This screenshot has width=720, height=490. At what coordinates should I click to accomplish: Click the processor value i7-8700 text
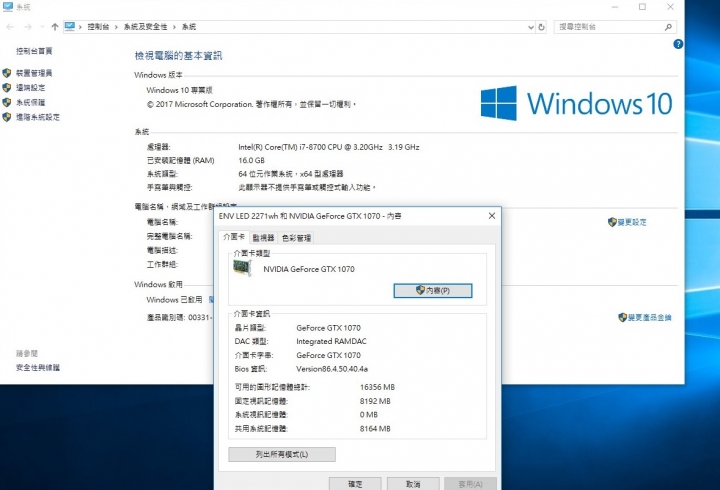pyautogui.click(x=329, y=147)
